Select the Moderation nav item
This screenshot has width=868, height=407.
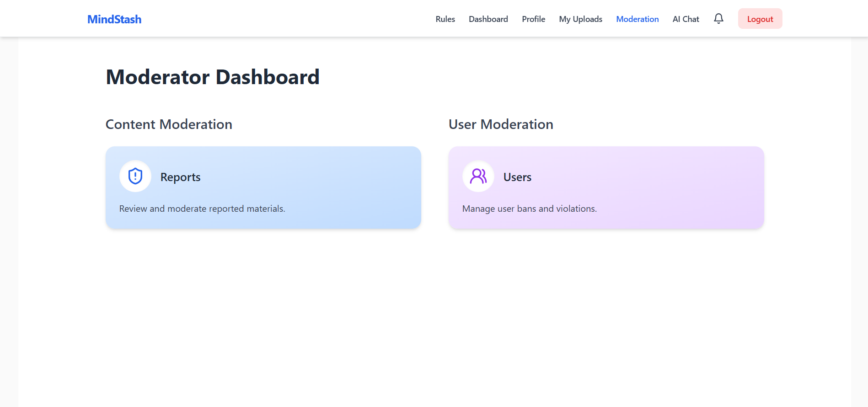click(x=637, y=19)
